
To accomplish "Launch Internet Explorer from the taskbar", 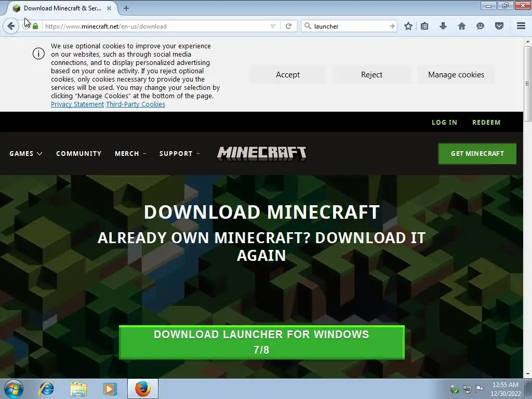I will (46, 389).
